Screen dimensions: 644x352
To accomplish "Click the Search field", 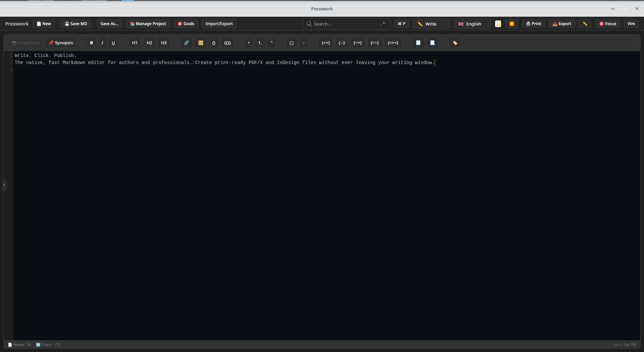I will (342, 23).
